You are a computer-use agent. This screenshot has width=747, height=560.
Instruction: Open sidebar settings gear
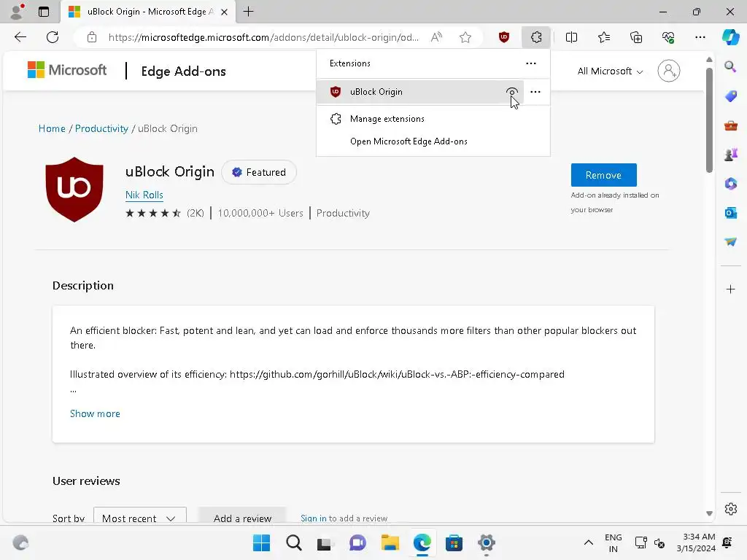730,509
